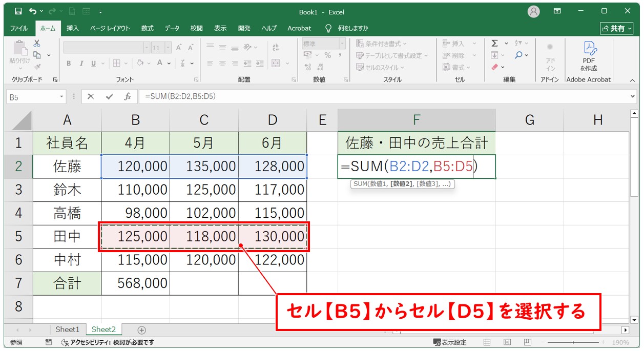Open the Formulas (数式) tab
The width and height of the screenshot is (644, 351).
coord(148,28)
